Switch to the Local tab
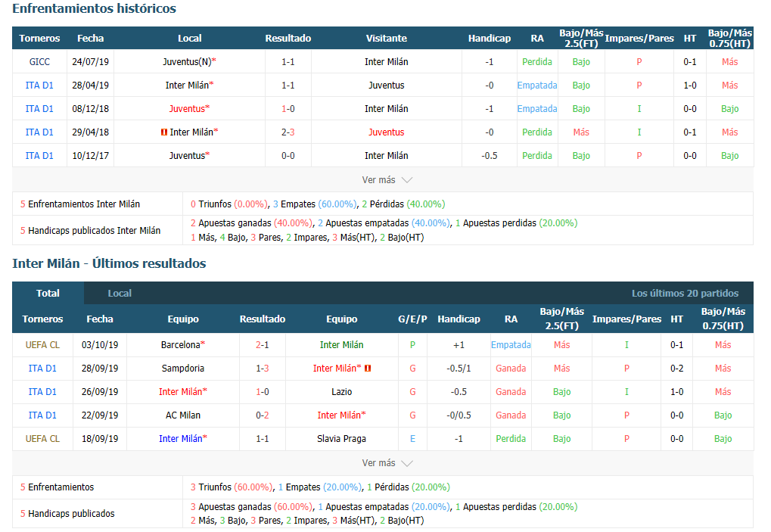The width and height of the screenshot is (771, 532). tap(120, 293)
